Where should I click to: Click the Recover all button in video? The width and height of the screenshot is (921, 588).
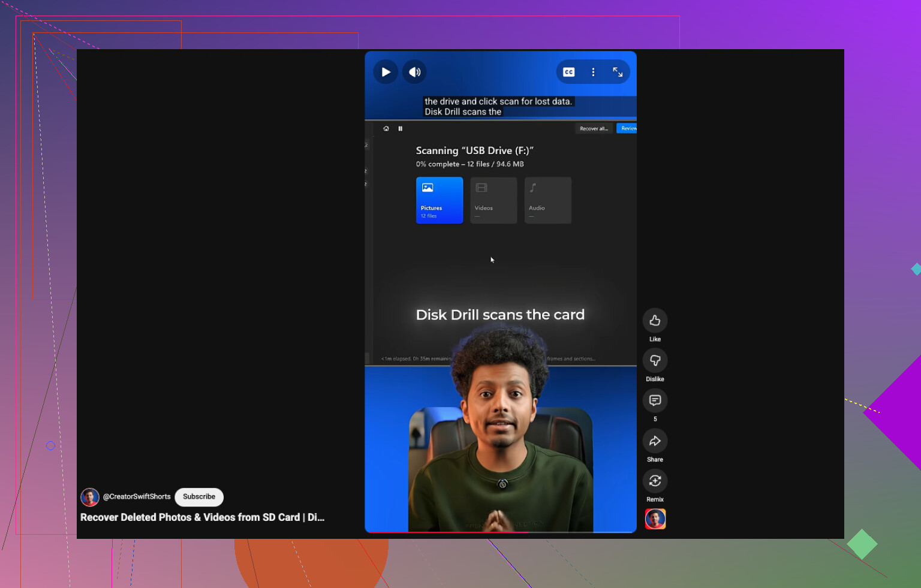coord(594,128)
